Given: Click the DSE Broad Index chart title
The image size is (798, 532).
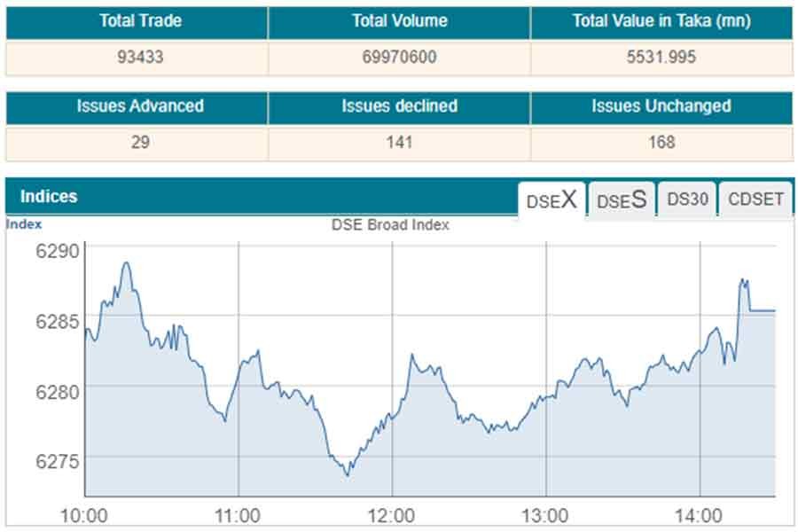Looking at the screenshot, I should click(x=390, y=225).
